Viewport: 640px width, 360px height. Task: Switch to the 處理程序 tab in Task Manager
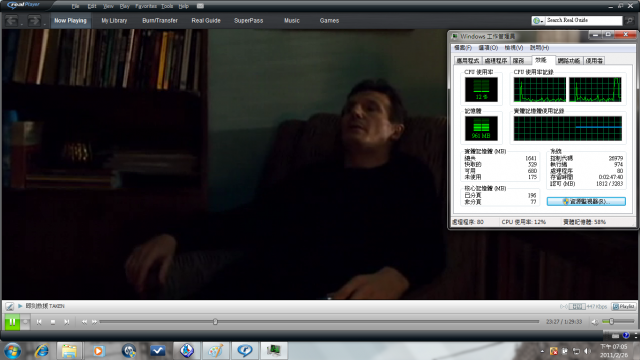496,61
